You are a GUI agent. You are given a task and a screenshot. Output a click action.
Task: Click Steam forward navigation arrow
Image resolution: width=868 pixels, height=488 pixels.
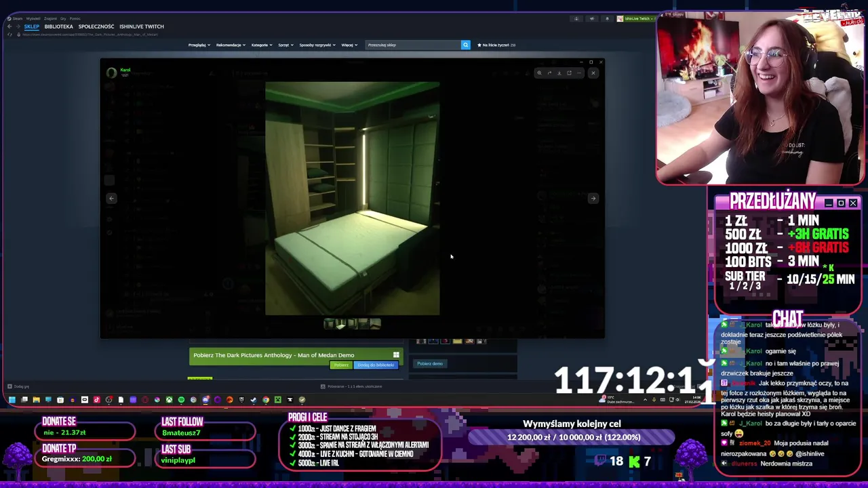tap(18, 26)
